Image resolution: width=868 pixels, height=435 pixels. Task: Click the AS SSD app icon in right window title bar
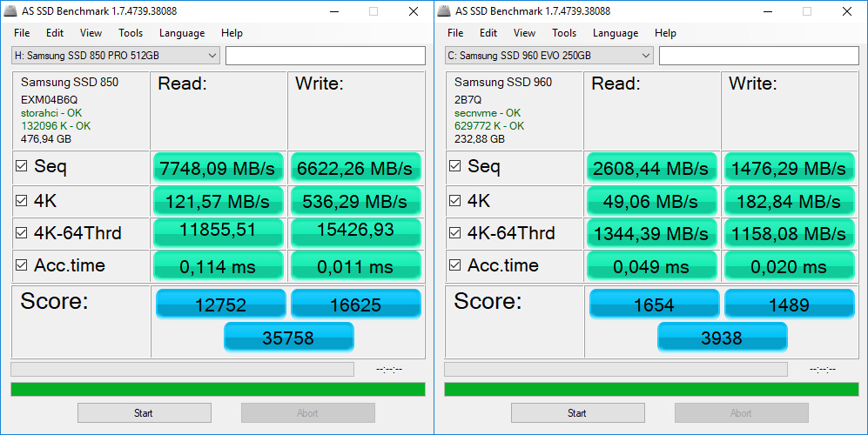click(x=445, y=11)
